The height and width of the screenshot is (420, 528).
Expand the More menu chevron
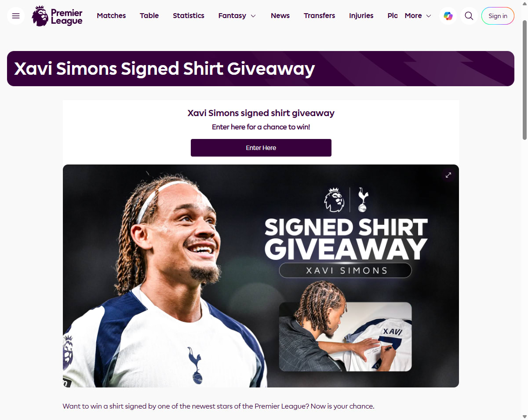(x=429, y=16)
